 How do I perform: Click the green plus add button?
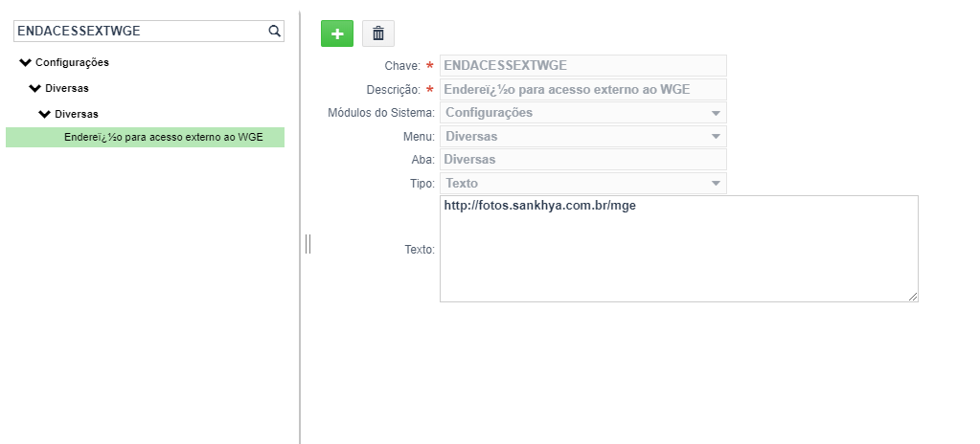pyautogui.click(x=337, y=33)
